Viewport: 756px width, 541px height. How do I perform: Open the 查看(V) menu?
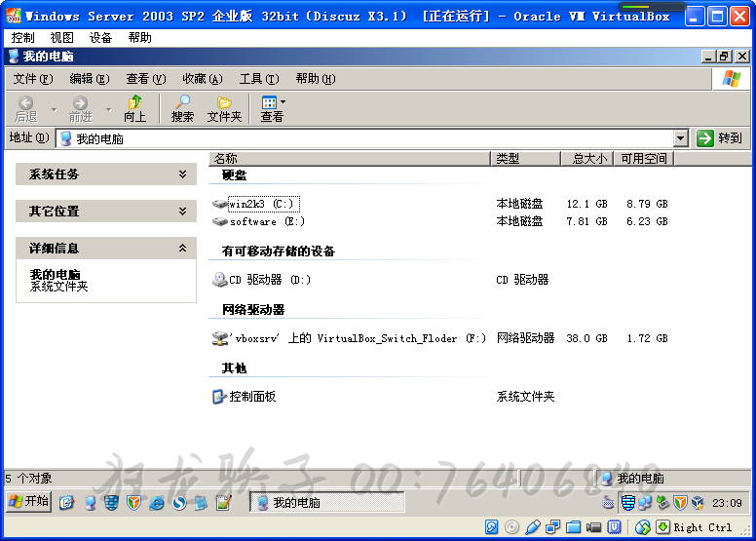[145, 79]
